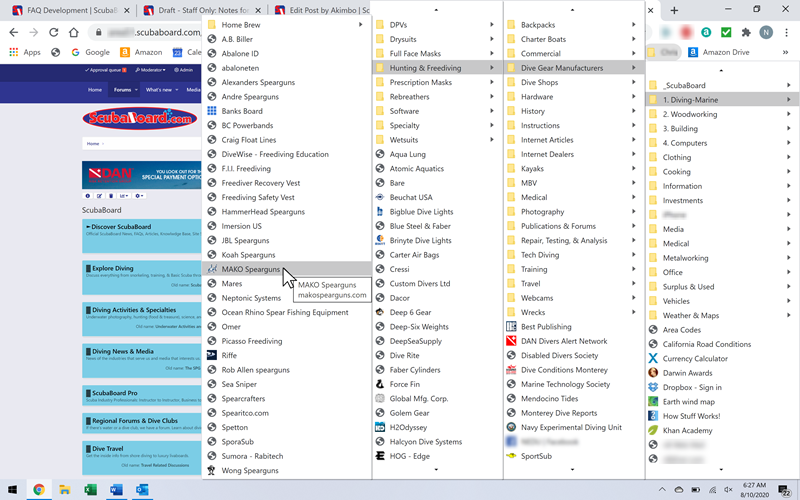Viewport: 800px width, 500px height.
Task: Switch to the FAQ Development tab
Action: tap(70, 10)
